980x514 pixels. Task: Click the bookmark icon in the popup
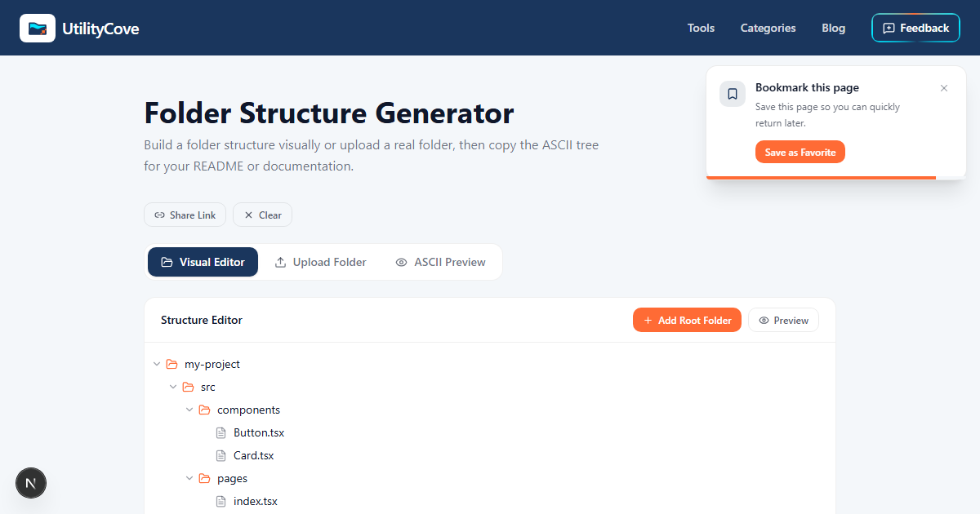click(x=733, y=94)
